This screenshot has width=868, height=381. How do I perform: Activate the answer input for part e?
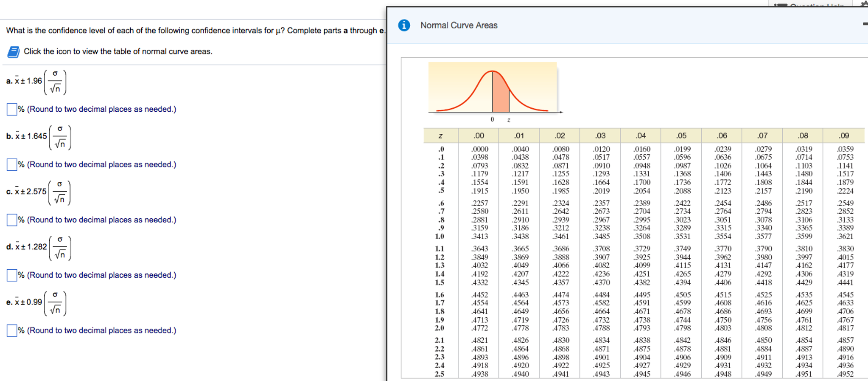12,330
